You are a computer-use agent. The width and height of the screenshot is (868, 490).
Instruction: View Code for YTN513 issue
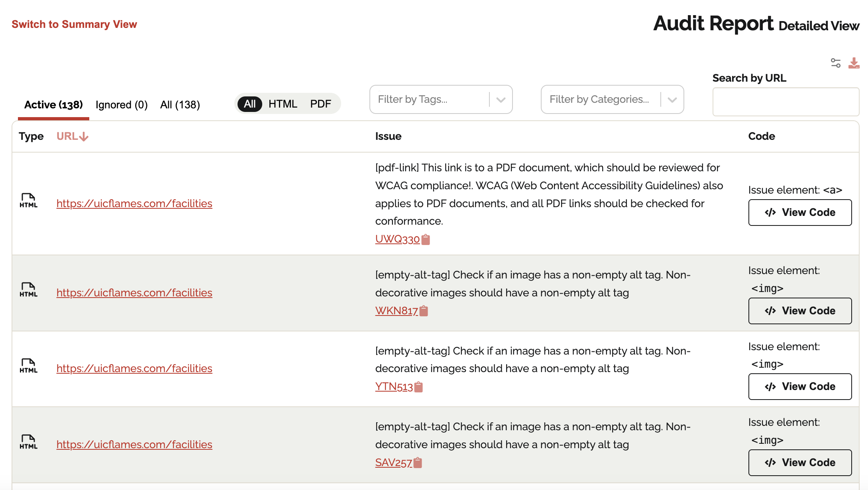800,386
